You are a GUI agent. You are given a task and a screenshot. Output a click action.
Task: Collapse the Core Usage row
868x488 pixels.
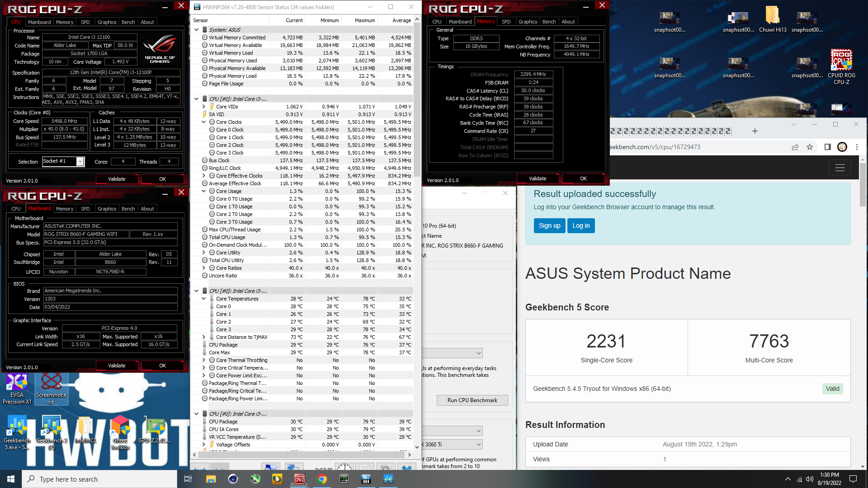point(203,191)
